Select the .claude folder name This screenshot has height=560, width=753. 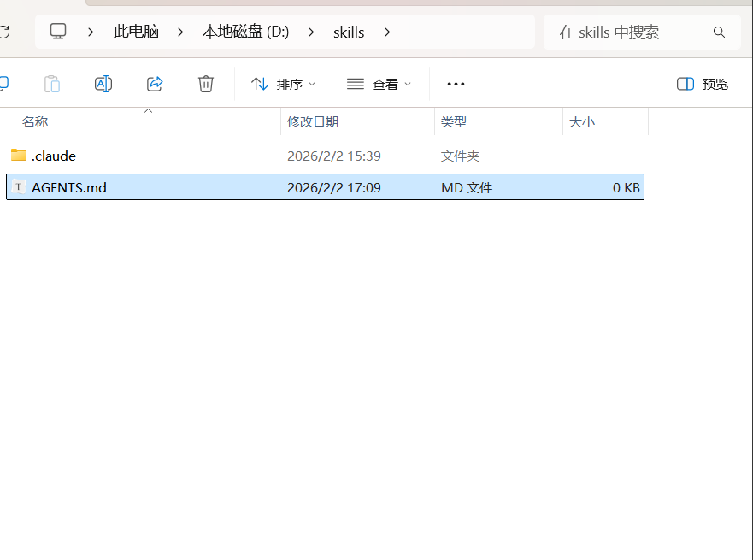point(54,156)
